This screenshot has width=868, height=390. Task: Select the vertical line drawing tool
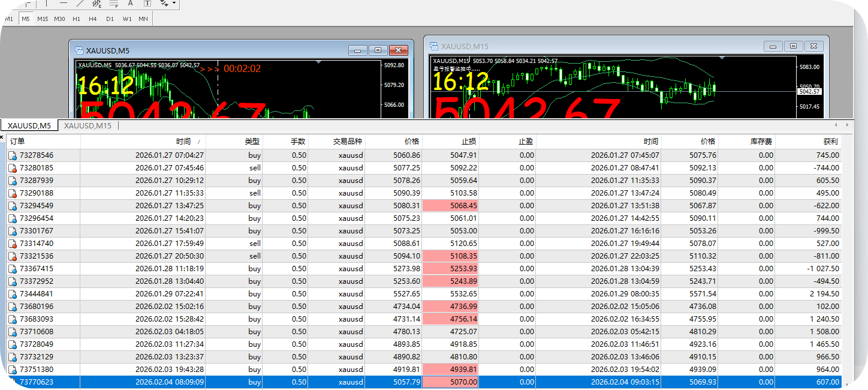click(47, 3)
